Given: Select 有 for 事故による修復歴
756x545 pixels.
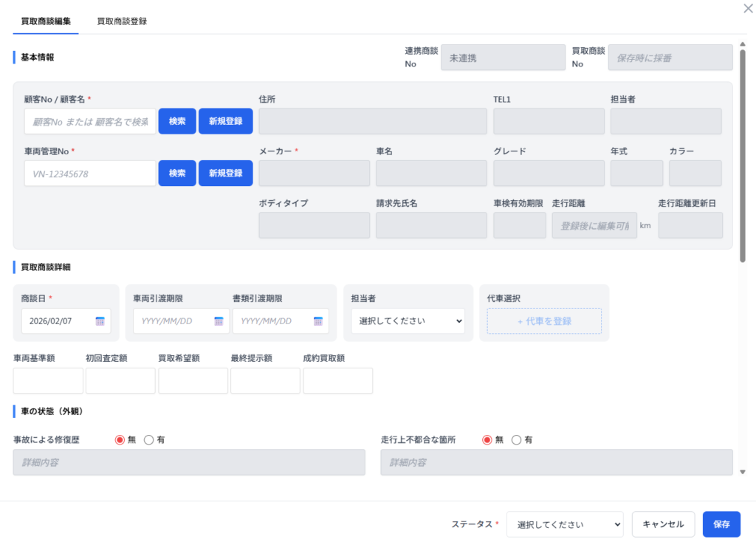Looking at the screenshot, I should pyautogui.click(x=149, y=439).
